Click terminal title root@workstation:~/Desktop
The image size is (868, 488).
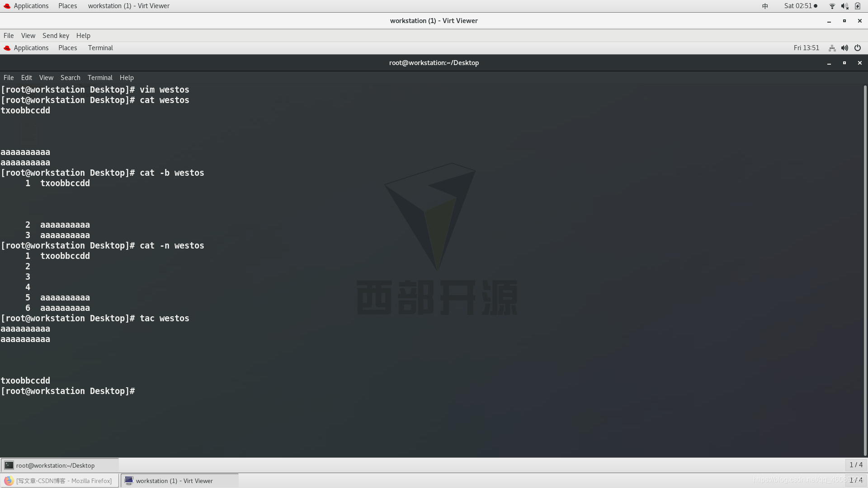tap(434, 63)
